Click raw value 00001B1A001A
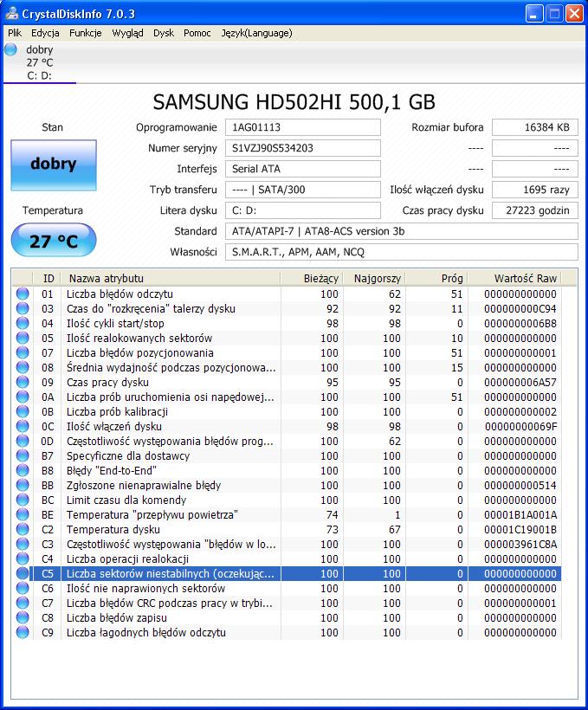 coord(520,515)
